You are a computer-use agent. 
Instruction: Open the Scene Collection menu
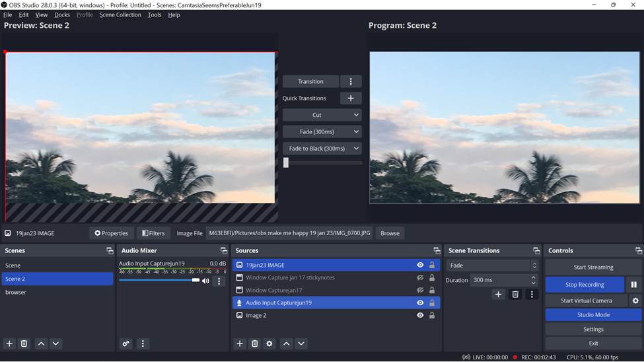point(120,15)
